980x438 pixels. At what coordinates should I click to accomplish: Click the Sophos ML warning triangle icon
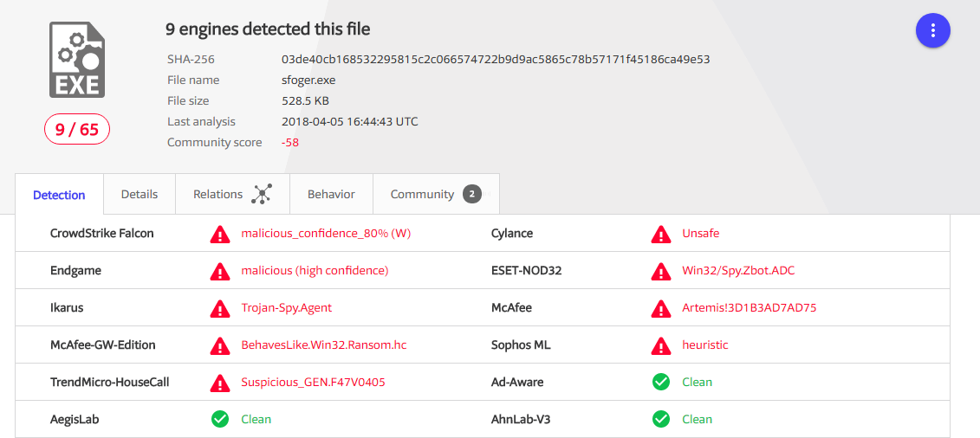point(660,345)
